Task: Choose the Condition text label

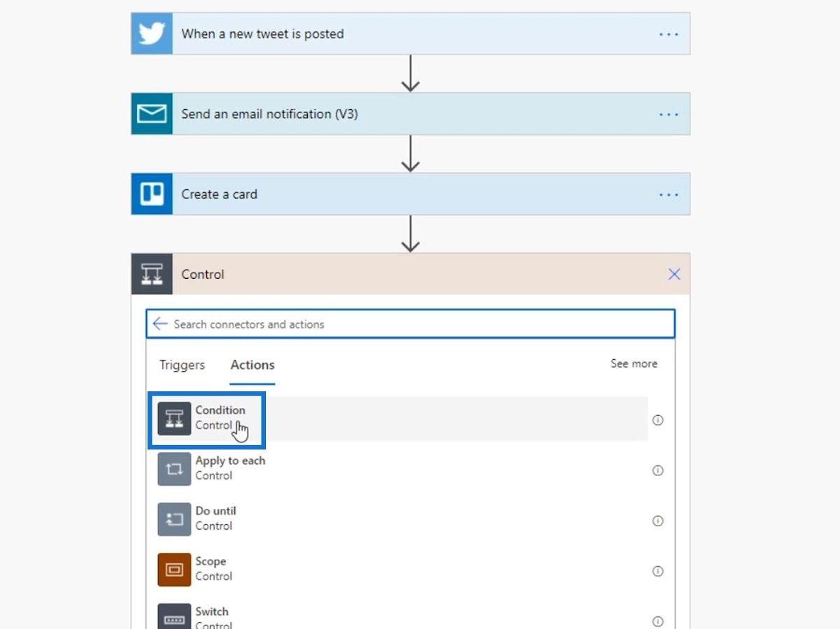Action: pos(220,410)
